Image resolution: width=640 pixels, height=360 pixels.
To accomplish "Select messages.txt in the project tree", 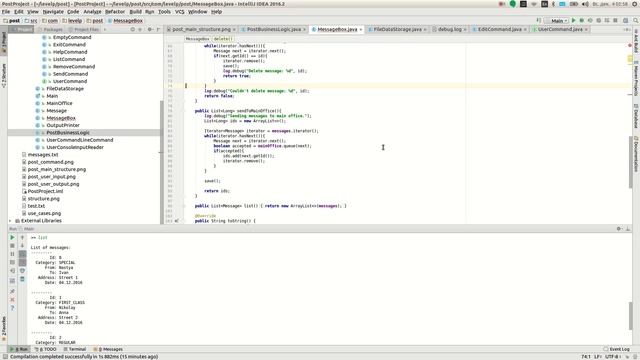I will 43,155.
